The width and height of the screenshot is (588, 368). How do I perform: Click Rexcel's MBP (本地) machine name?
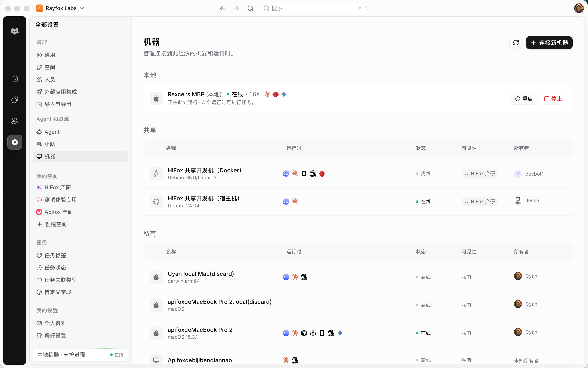click(x=195, y=94)
